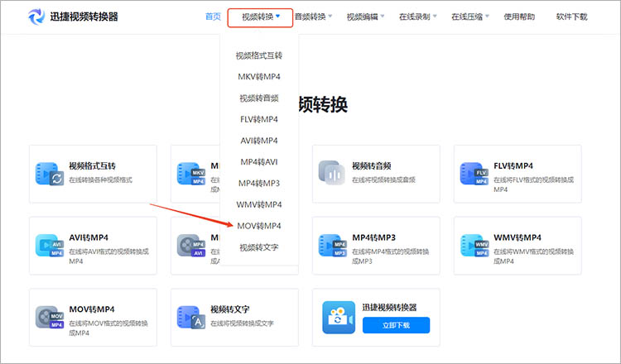Select MOV转MP4 in the dropdown list
This screenshot has height=364, width=621.
point(259,227)
